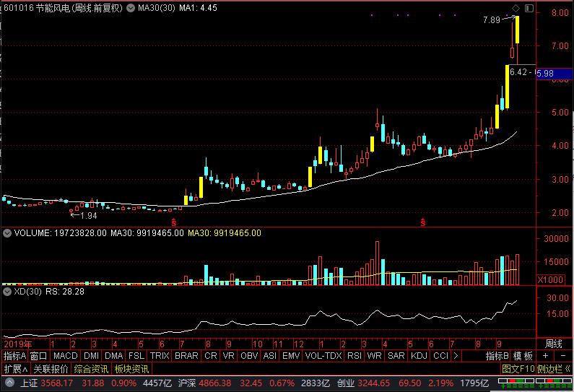Select the 指标B tab
This screenshot has width=574, height=392.
(x=497, y=356)
